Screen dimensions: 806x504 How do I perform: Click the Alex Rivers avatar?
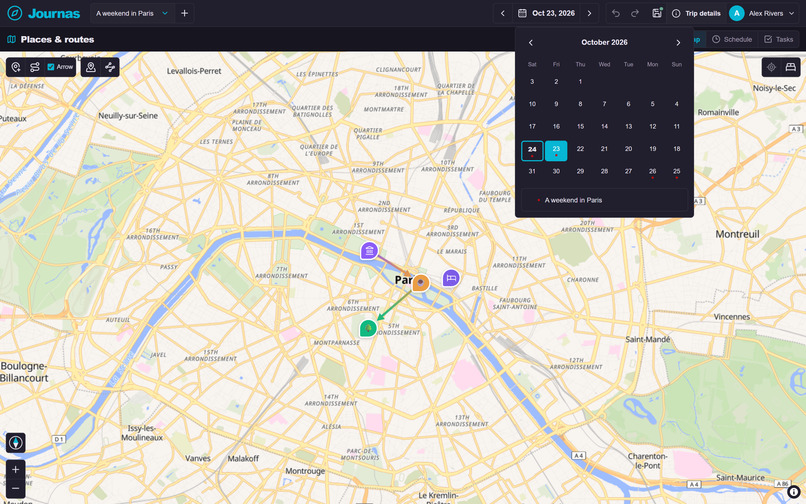pyautogui.click(x=736, y=13)
